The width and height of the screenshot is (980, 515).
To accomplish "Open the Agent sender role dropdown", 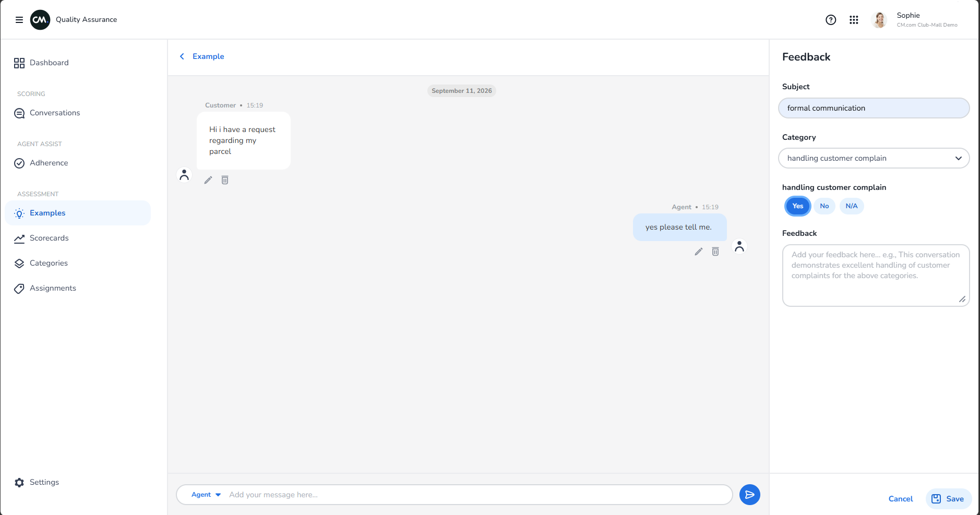I will pos(206,495).
